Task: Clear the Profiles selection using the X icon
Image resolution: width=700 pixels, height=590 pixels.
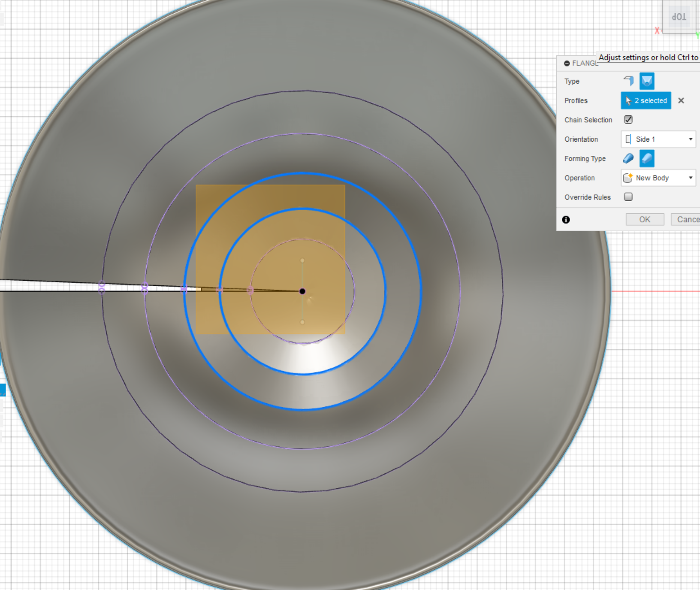Action: (x=682, y=100)
